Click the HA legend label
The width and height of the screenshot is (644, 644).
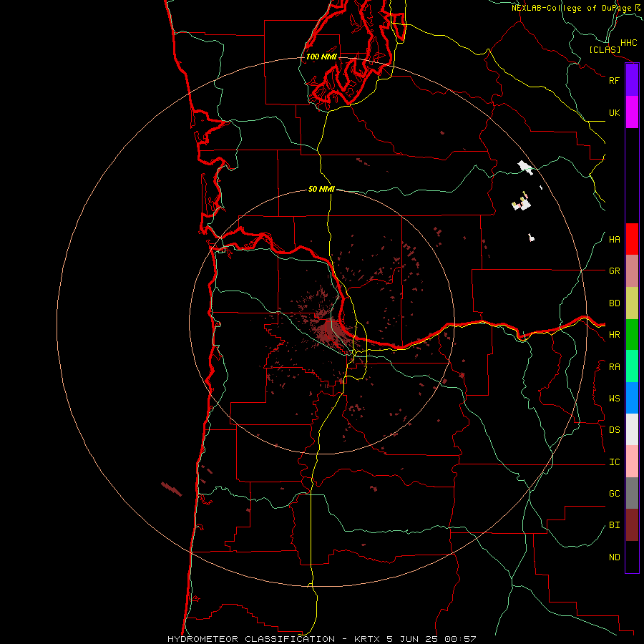(x=614, y=240)
